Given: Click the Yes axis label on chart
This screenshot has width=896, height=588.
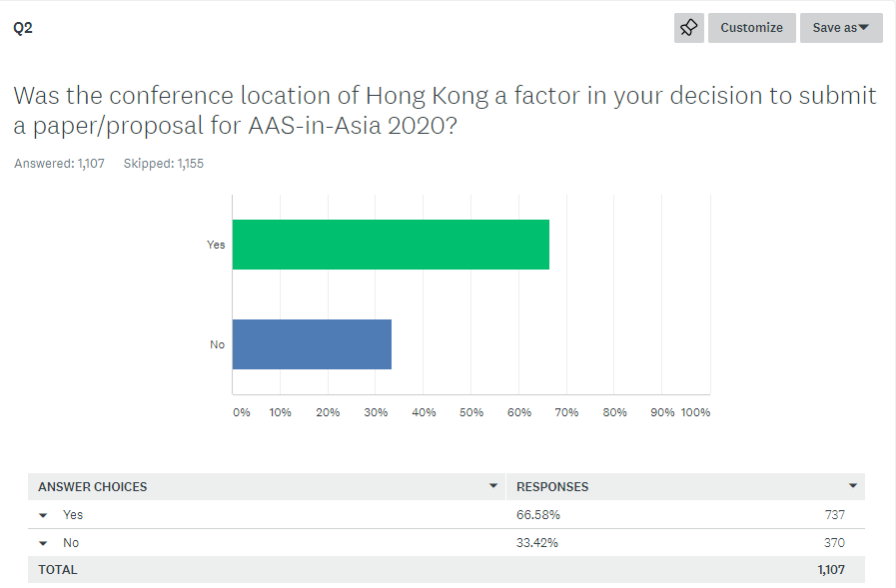Looking at the screenshot, I should click(216, 245).
